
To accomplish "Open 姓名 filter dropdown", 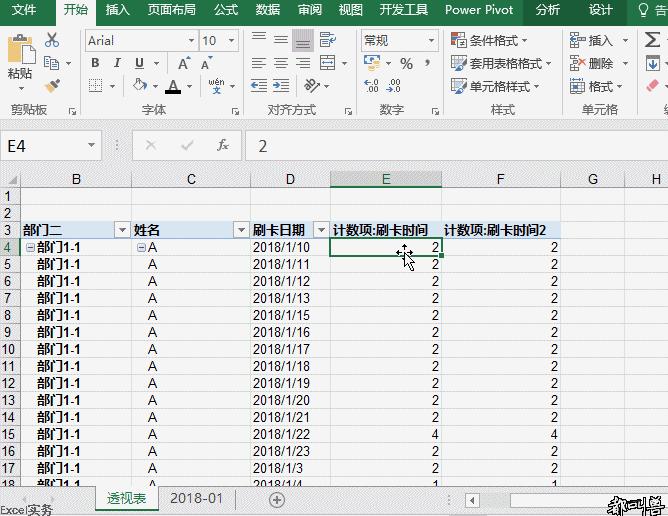I will point(241,230).
